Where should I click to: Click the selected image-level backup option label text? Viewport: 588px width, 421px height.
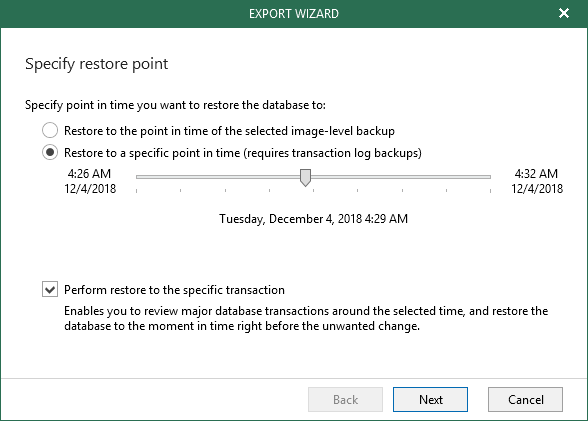pyautogui.click(x=229, y=131)
